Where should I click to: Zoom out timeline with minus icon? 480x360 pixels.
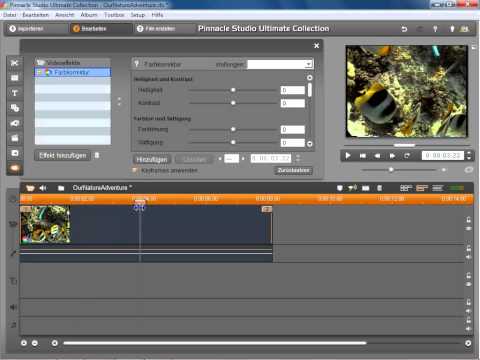(35, 343)
